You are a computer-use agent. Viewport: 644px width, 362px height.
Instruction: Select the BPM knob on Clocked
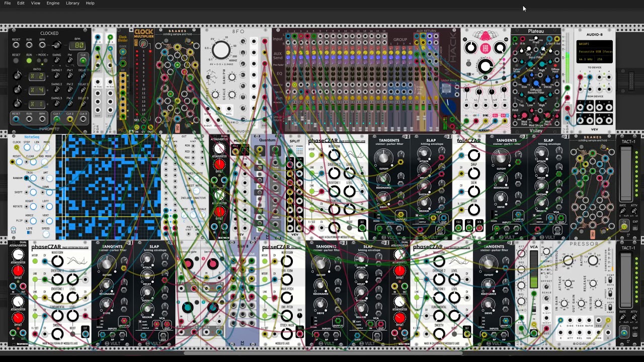(56, 46)
